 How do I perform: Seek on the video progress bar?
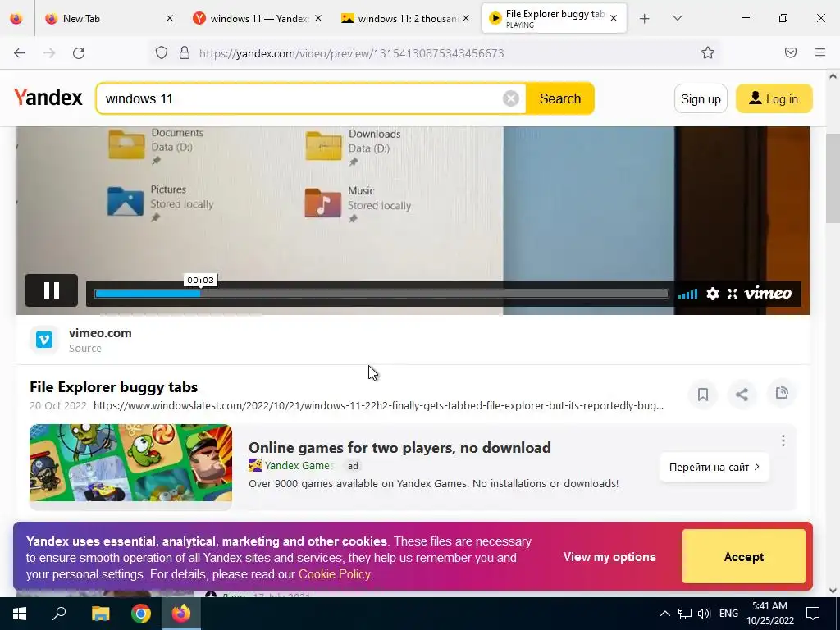coord(381,294)
